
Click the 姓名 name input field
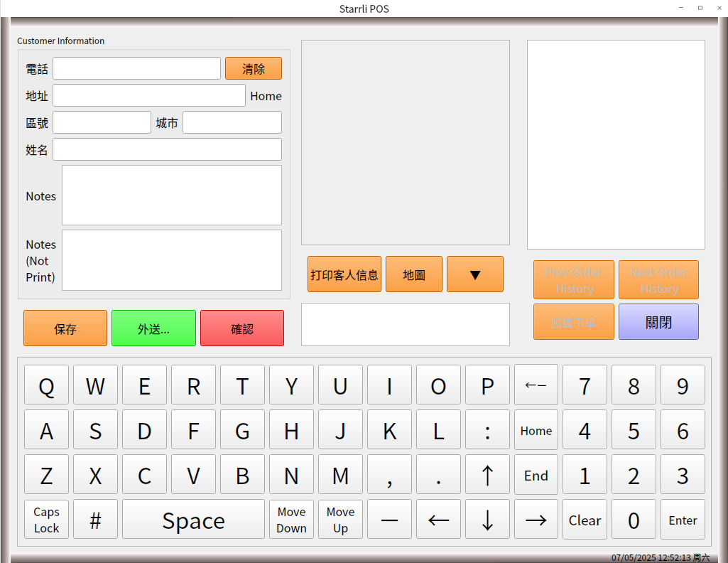click(x=167, y=149)
